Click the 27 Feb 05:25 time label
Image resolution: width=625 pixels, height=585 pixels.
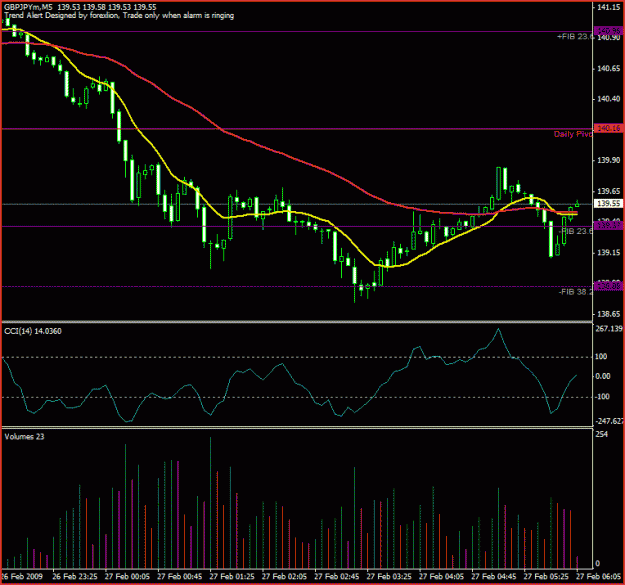pyautogui.click(x=546, y=577)
